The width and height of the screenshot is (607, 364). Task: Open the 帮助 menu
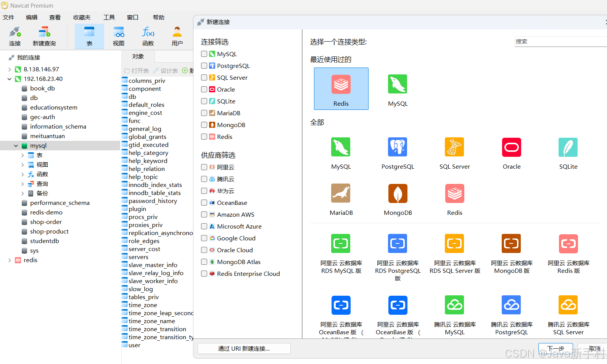(159, 17)
